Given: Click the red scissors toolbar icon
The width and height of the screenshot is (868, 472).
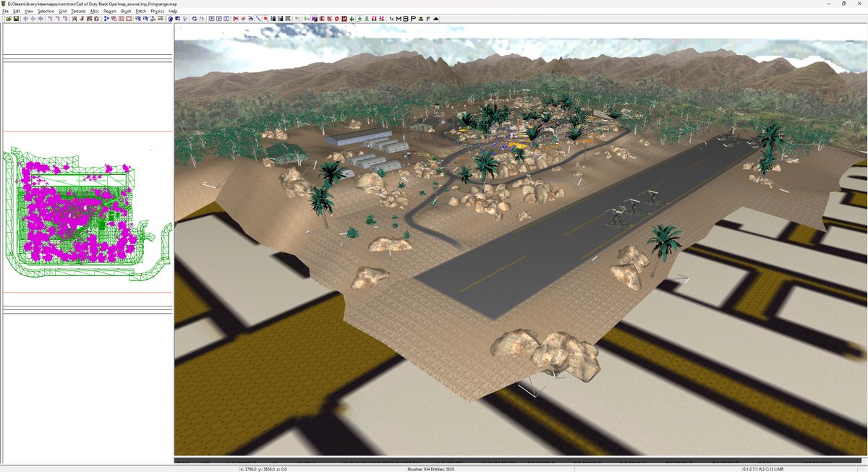Looking at the screenshot, I should click(x=235, y=19).
